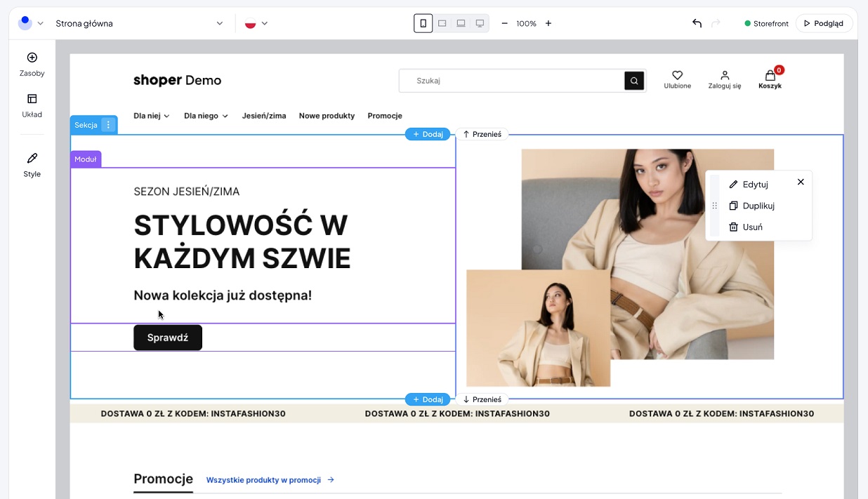The height and width of the screenshot is (499, 868).
Task: Expand the Dla niego menu
Action: (x=206, y=116)
